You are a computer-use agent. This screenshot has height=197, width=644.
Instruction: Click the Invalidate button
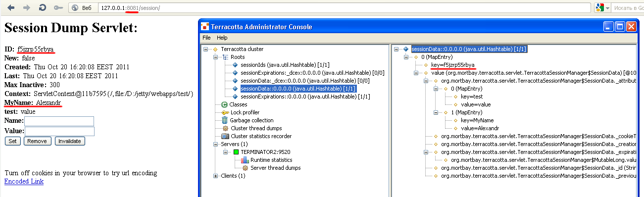click(x=69, y=141)
